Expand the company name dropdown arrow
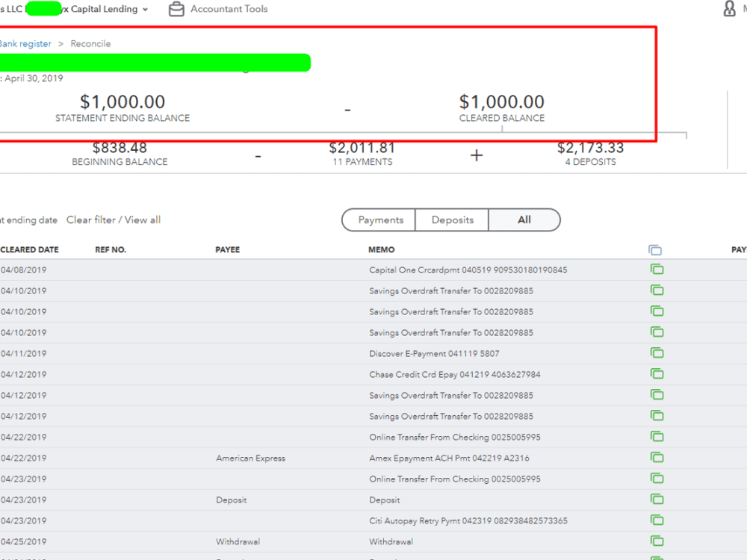747x560 pixels. [146, 10]
